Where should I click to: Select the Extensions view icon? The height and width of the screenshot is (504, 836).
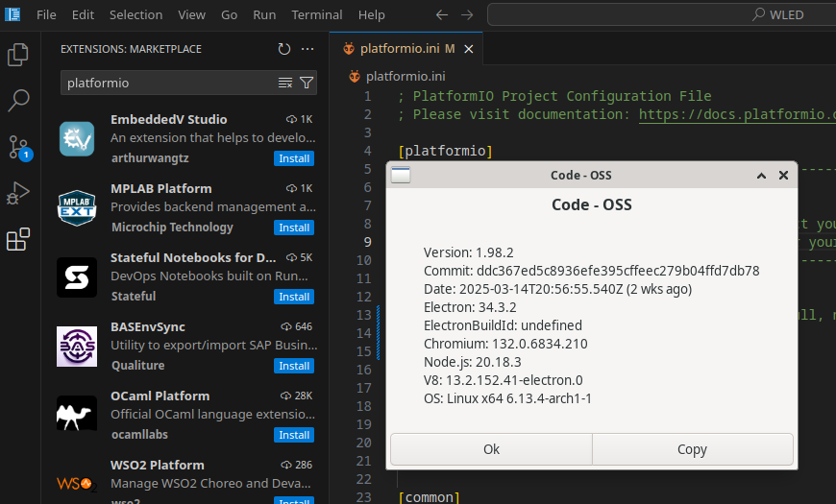click(18, 239)
